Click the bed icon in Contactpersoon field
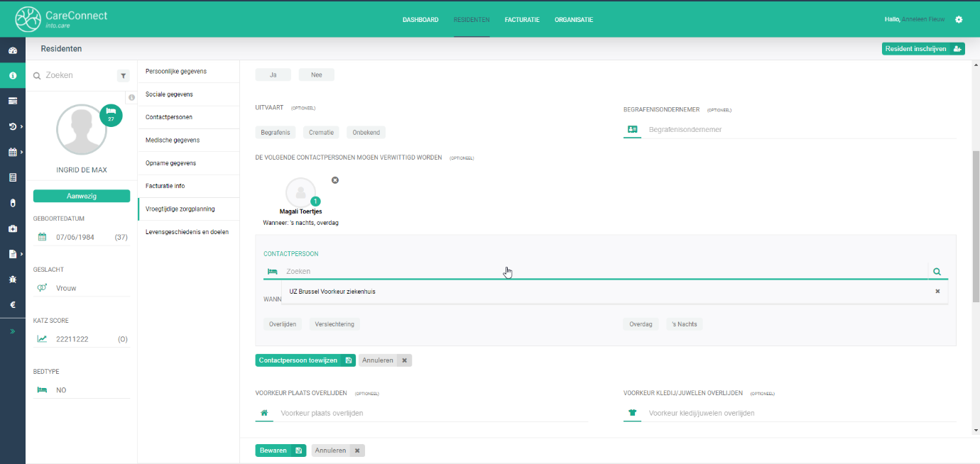 click(x=272, y=272)
